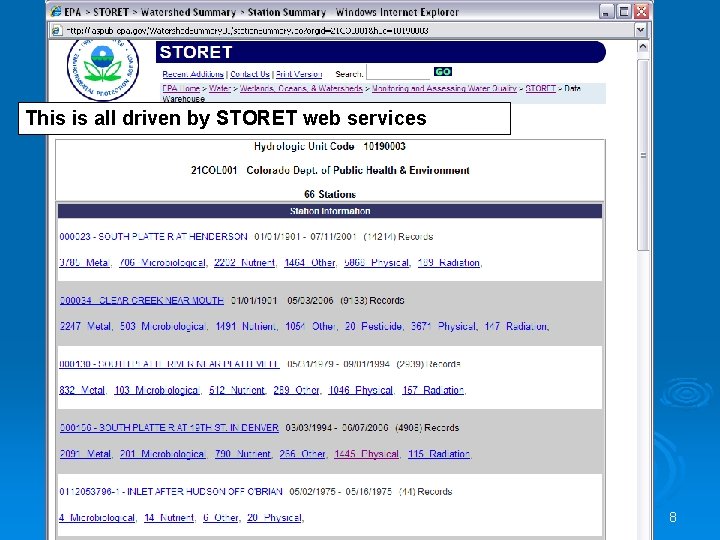Click the Station Information table header
The image size is (720, 540).
330,211
